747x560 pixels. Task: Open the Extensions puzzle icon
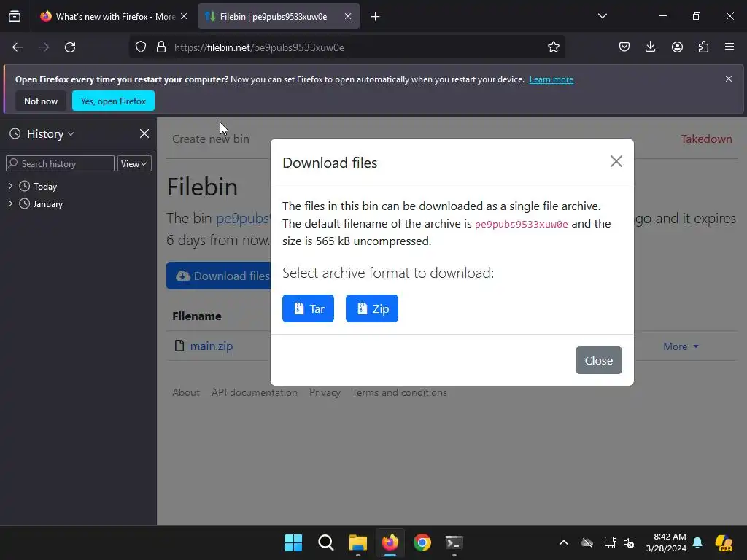703,47
